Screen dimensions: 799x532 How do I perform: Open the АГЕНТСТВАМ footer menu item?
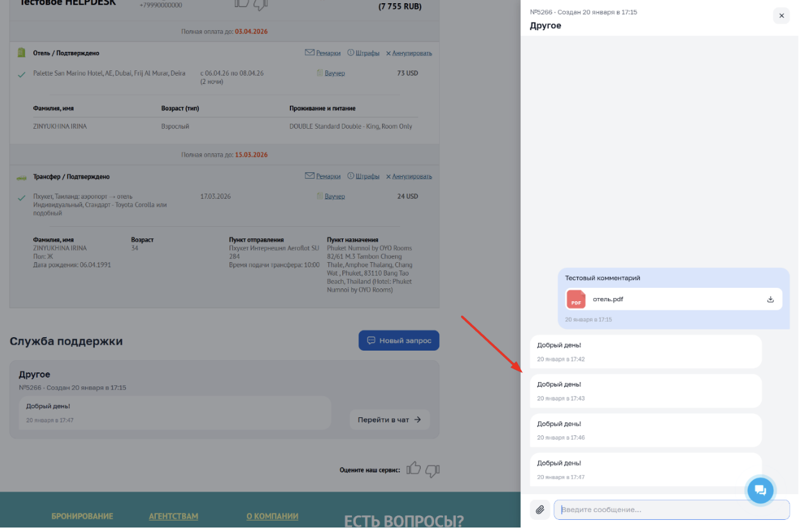click(173, 516)
